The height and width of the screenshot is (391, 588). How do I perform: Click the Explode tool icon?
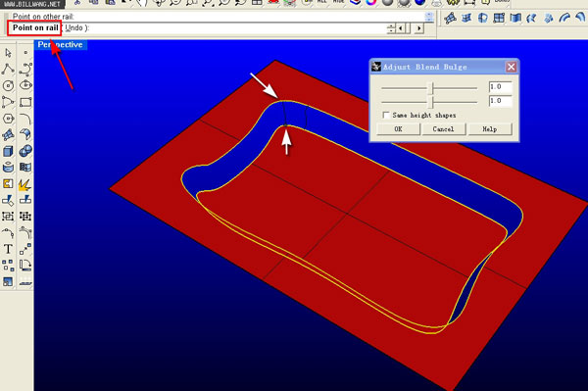point(25,183)
